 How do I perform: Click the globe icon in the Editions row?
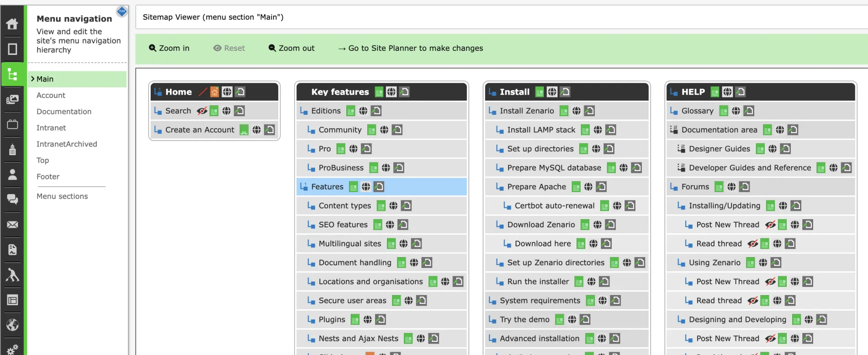click(363, 111)
